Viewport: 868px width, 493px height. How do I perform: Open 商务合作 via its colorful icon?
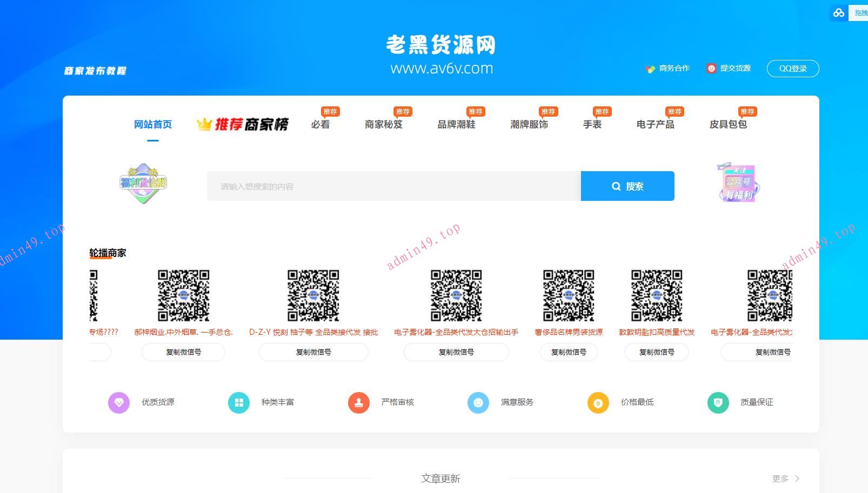pyautogui.click(x=650, y=69)
